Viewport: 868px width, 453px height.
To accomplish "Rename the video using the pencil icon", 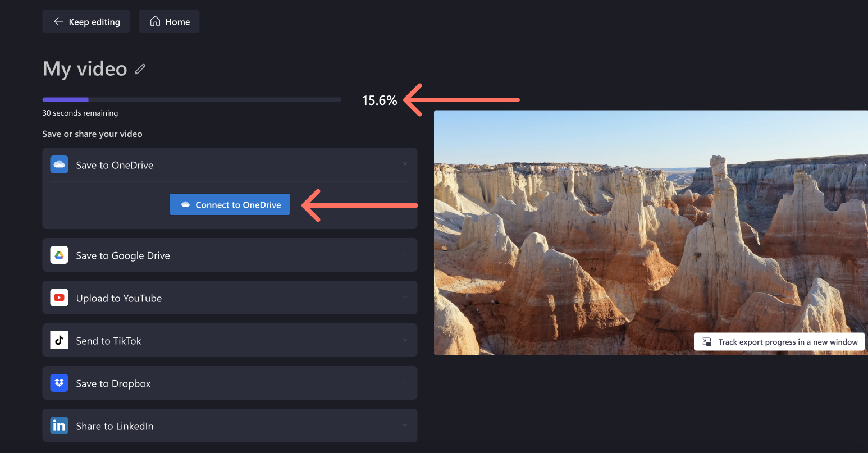I will coord(139,68).
